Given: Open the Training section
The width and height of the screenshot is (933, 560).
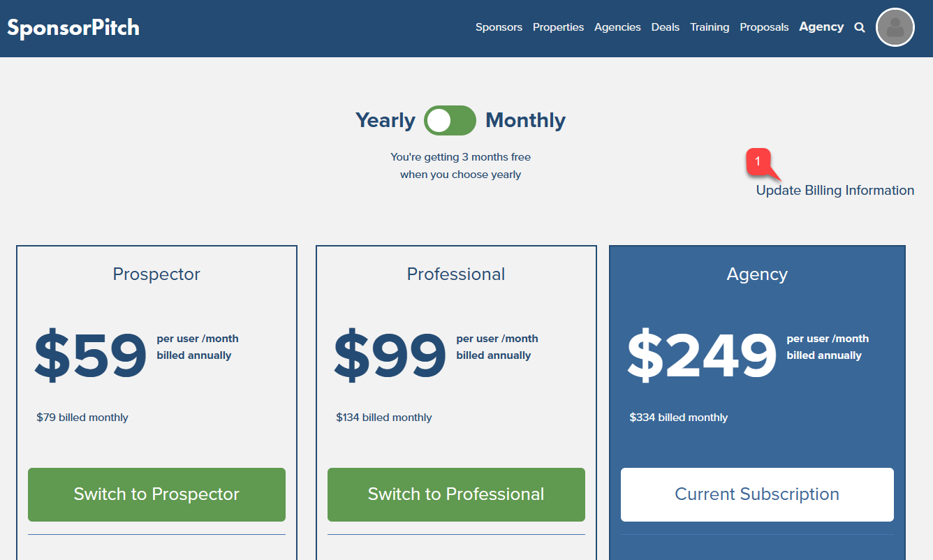Looking at the screenshot, I should click(710, 27).
